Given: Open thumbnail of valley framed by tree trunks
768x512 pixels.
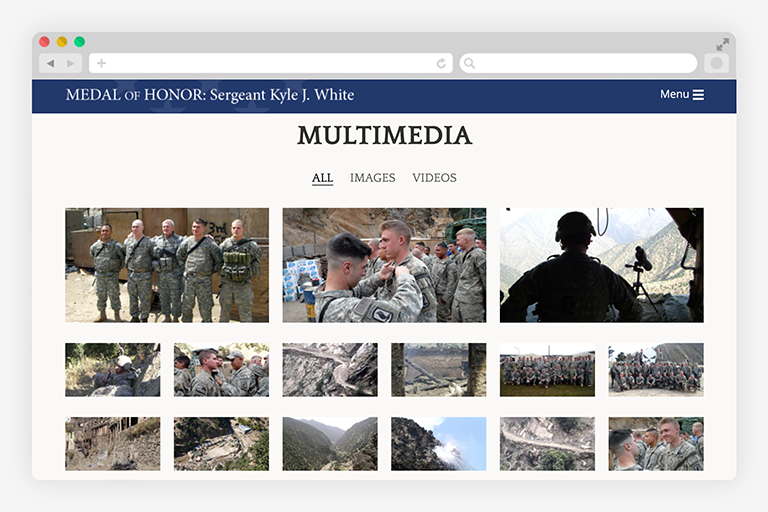Looking at the screenshot, I should coord(439,369).
